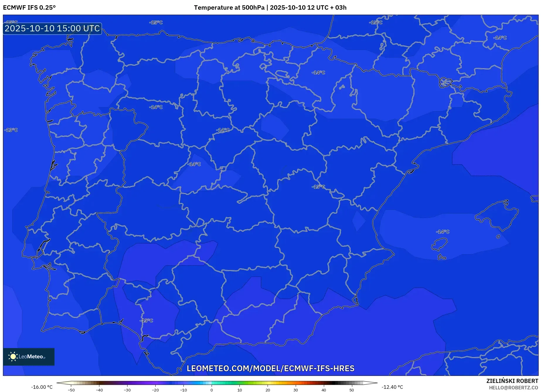Open the LEOMETEO.COM/MODEL/ECMWF-IFS-HRES link
The image size is (541, 392).
pyautogui.click(x=270, y=368)
